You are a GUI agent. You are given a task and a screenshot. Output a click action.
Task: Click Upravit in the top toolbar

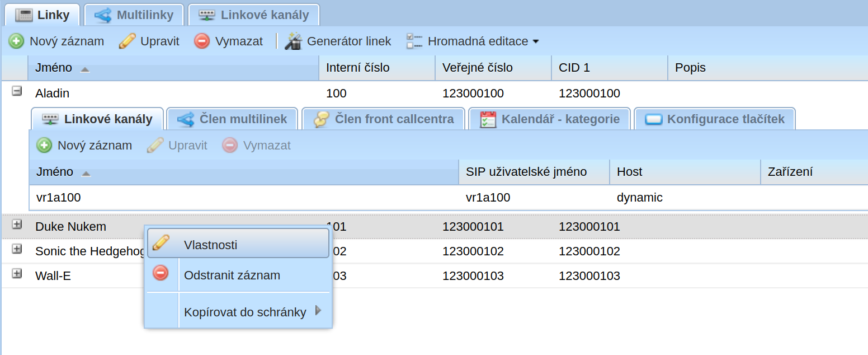(x=149, y=41)
